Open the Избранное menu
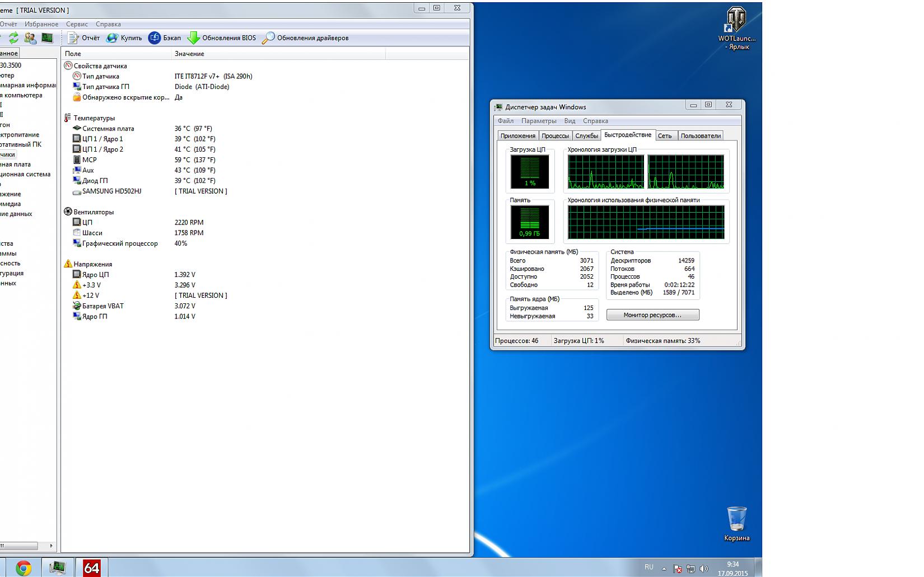The width and height of the screenshot is (924, 577). point(41,24)
